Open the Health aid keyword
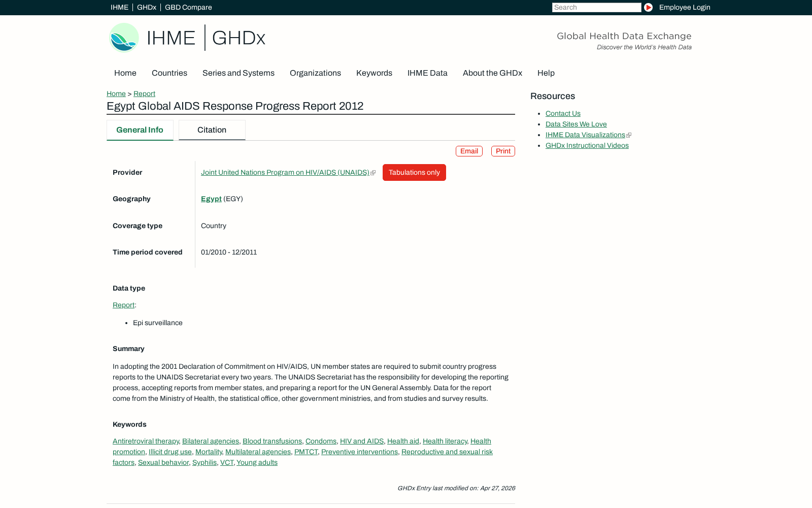Viewport: 812px width, 508px height. tap(403, 441)
